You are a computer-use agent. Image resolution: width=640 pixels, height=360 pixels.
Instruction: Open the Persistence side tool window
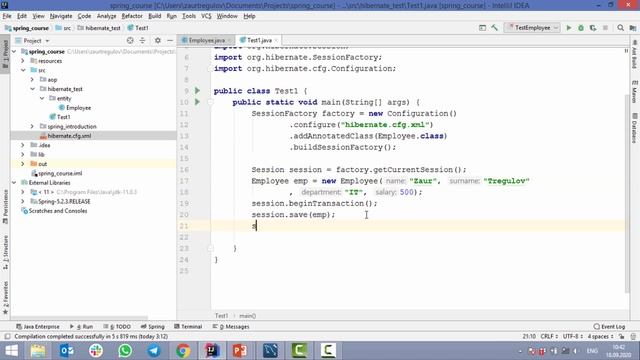point(5,207)
